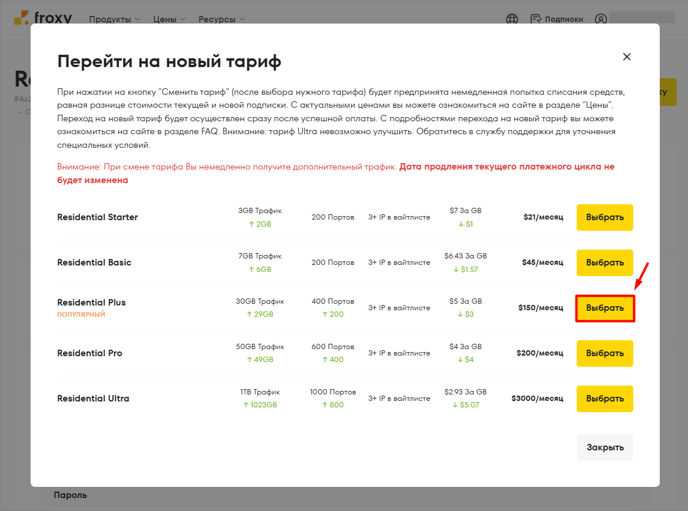Click the 400 Портов value in Plus row
Image resolution: width=688 pixels, height=511 pixels.
click(333, 301)
